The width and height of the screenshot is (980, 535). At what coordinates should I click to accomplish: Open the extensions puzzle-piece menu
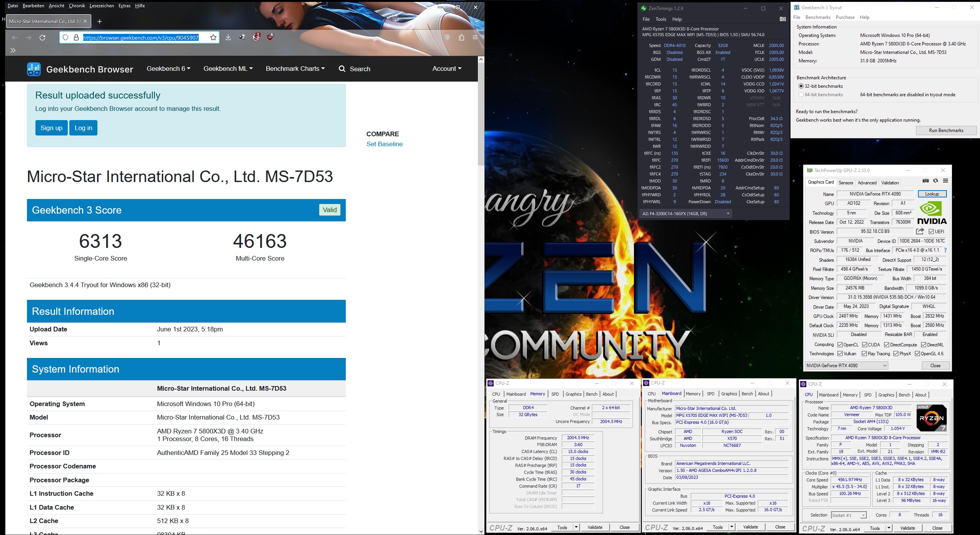(461, 37)
